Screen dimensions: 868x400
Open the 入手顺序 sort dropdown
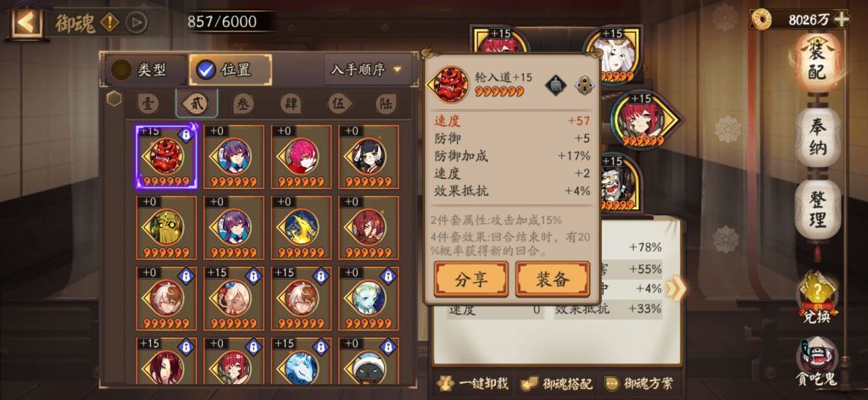point(366,69)
